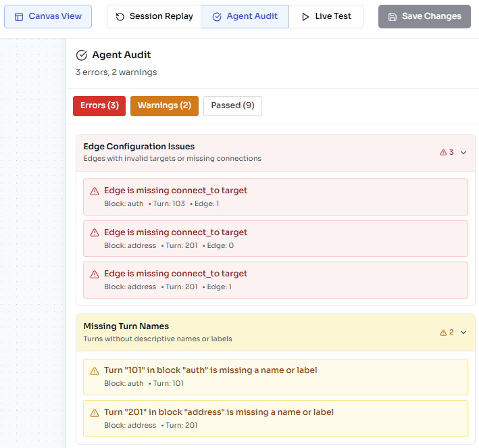Open the Live Test tab

pos(326,16)
